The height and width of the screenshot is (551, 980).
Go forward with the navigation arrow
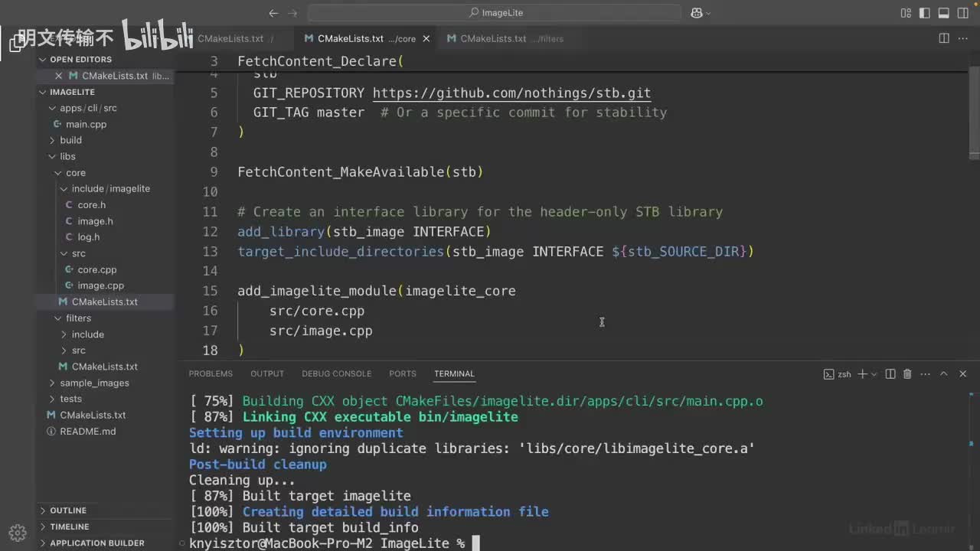pyautogui.click(x=294, y=13)
